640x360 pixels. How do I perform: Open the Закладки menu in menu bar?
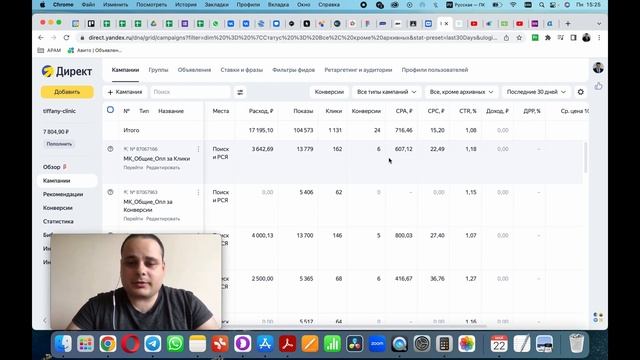coord(216,4)
